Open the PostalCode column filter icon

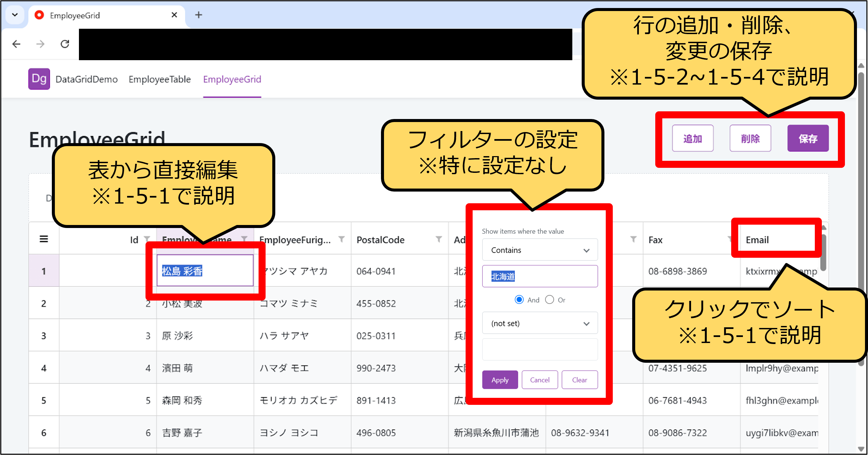(439, 239)
